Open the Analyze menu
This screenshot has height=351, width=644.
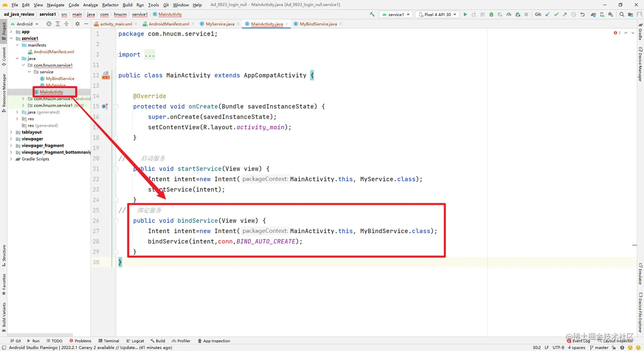coord(90,5)
